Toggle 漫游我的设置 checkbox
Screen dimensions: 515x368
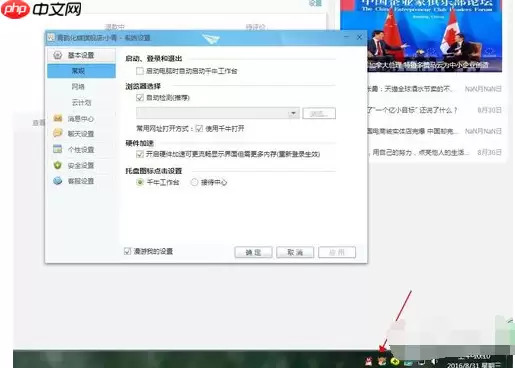pos(127,251)
